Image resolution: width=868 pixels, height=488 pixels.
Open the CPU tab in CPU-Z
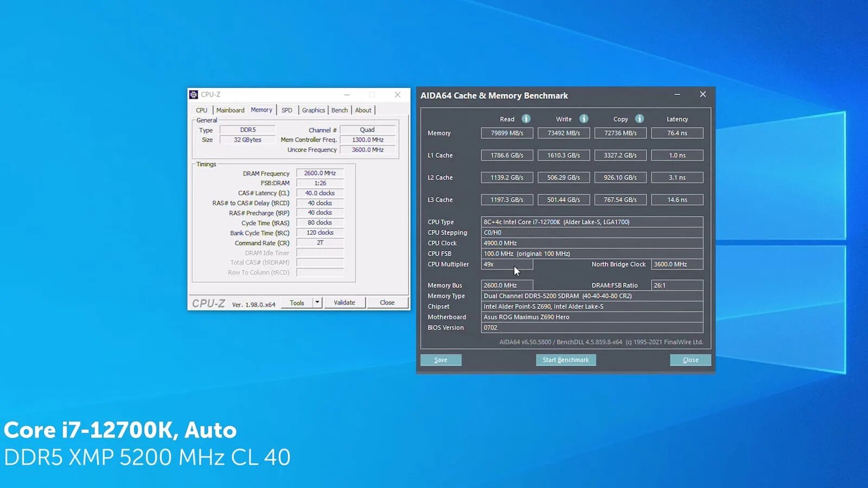202,110
